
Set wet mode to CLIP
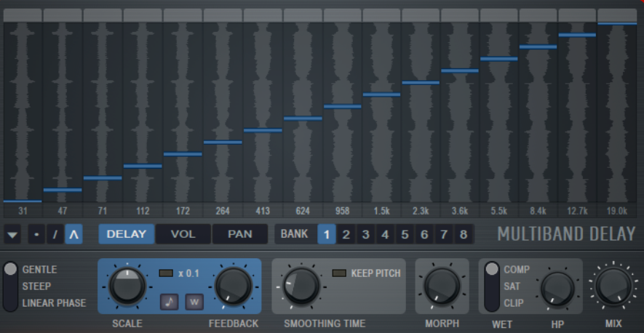pos(514,303)
